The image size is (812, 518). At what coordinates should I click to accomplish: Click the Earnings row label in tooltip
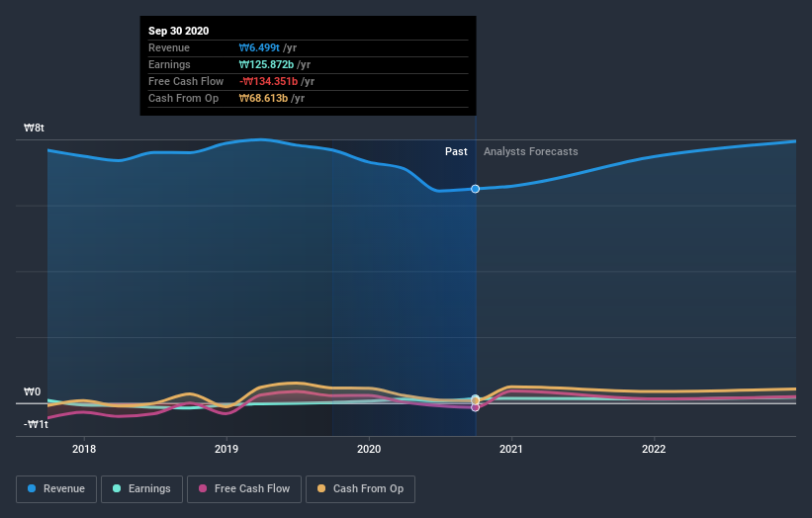[x=169, y=64]
